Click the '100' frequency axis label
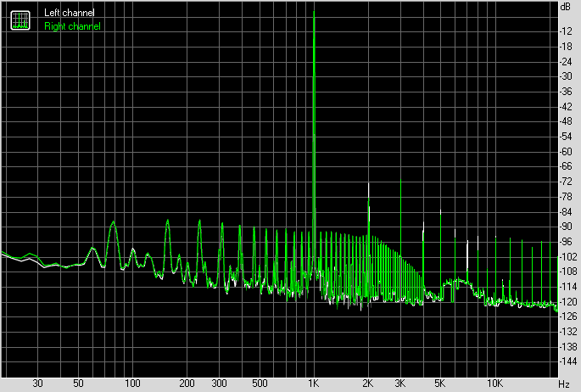Image resolution: width=581 pixels, height=392 pixels. tap(132, 384)
